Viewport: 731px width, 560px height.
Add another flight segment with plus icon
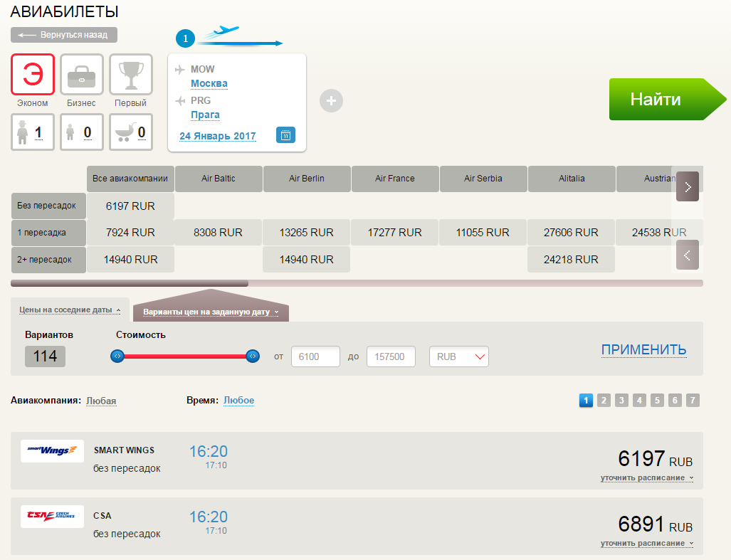tap(331, 101)
